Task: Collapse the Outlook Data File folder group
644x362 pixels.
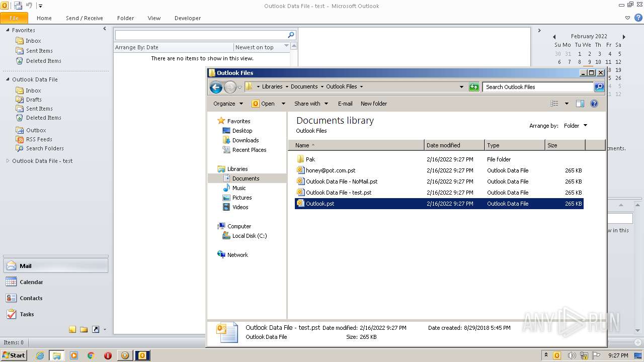Action: [x=8, y=79]
